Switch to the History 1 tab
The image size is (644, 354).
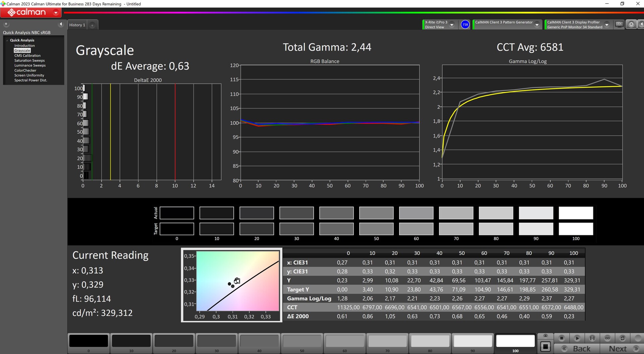coord(77,25)
